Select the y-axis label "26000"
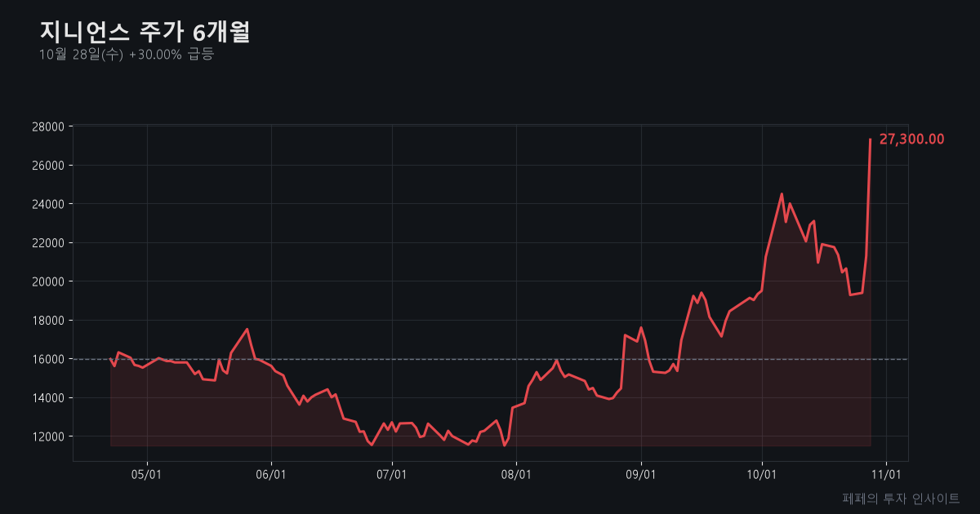Screen dimensions: 980x514 point(48,165)
